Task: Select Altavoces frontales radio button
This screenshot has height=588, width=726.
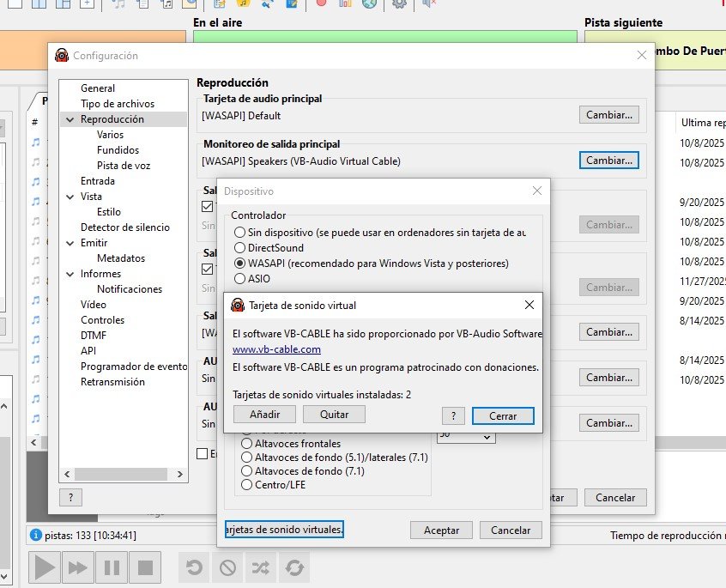Action: 247,444
